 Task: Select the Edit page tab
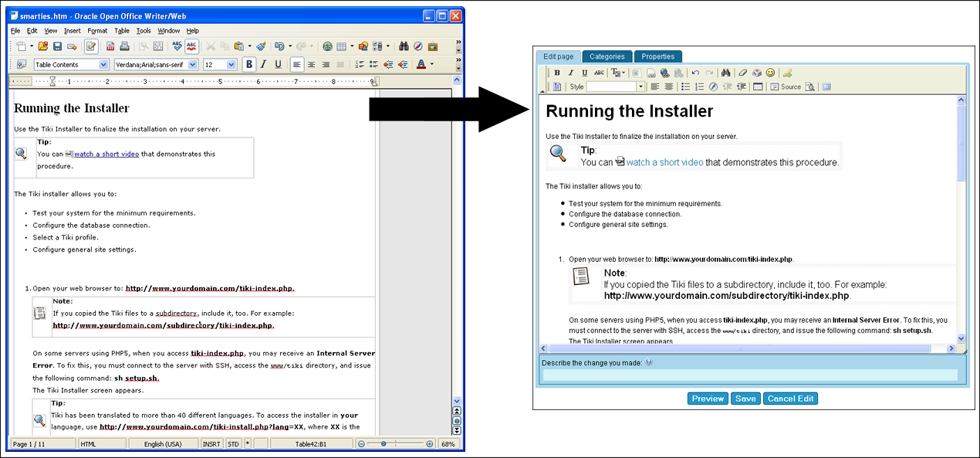click(x=558, y=56)
